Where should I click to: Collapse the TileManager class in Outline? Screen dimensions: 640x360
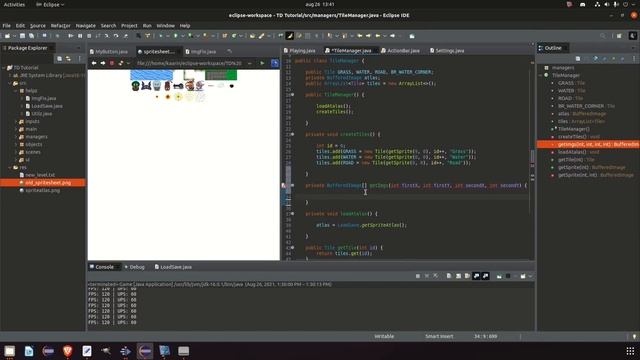540,76
